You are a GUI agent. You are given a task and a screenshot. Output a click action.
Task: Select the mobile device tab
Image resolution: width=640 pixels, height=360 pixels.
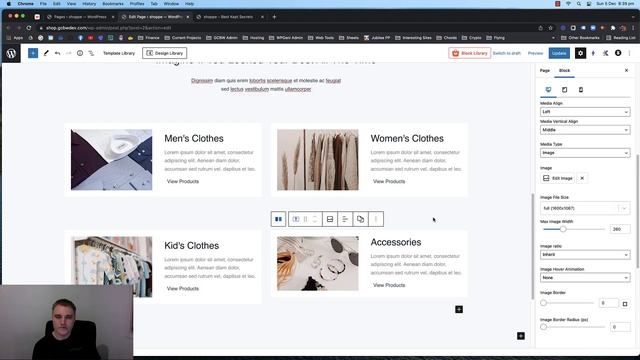581,90
